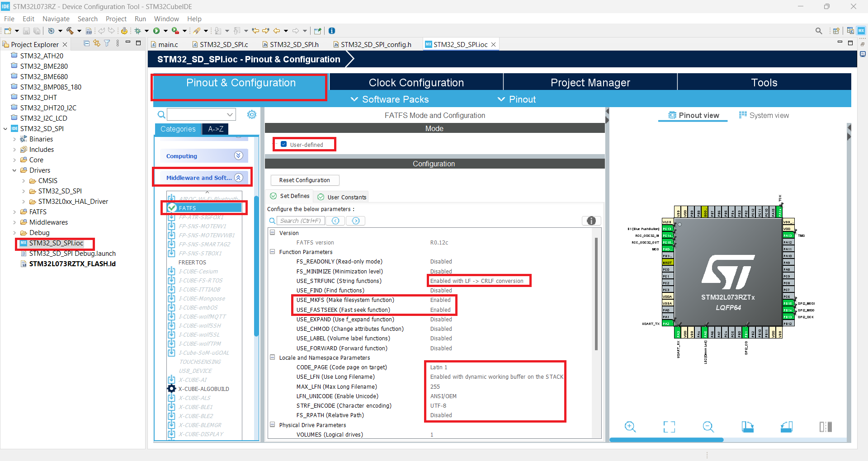Open the File menu
This screenshot has width=868, height=461.
pyautogui.click(x=9, y=19)
